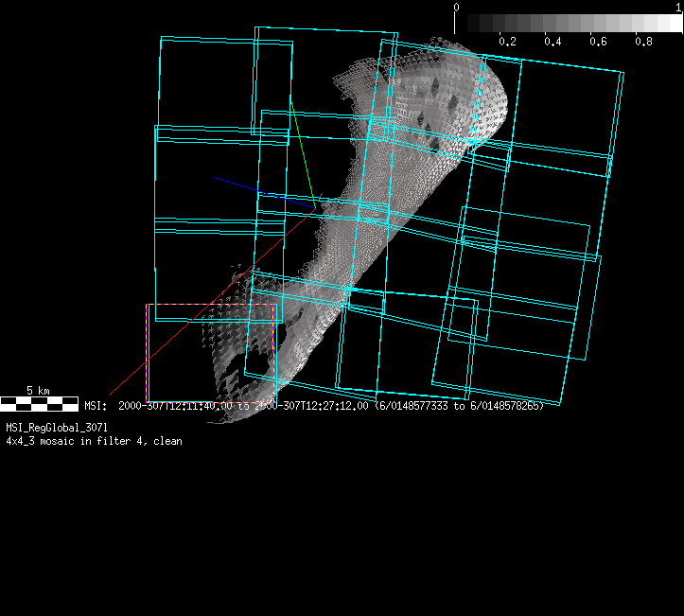684x616 pixels.
Task: Click the 0.8 tick label on grayscale colorbar
Action: [643, 42]
